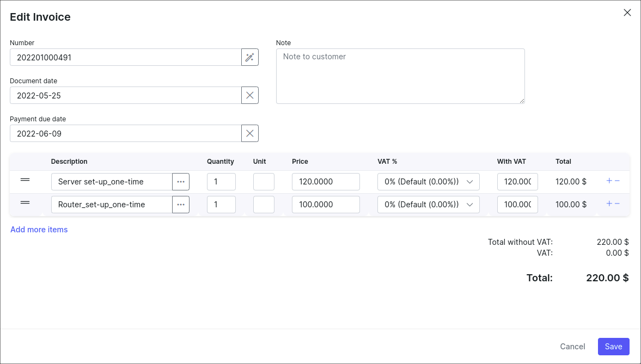Open options menu for Router set-up item
This screenshot has height=364, width=641.
click(x=180, y=204)
